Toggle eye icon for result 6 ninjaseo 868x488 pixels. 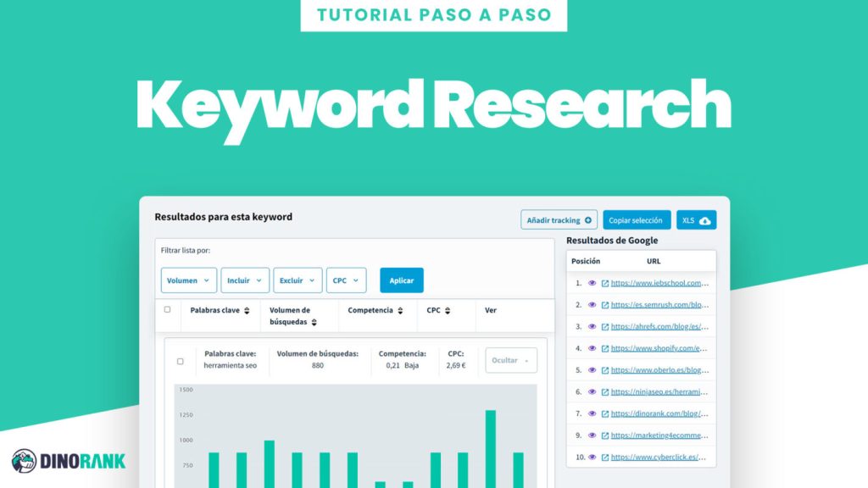pos(592,391)
